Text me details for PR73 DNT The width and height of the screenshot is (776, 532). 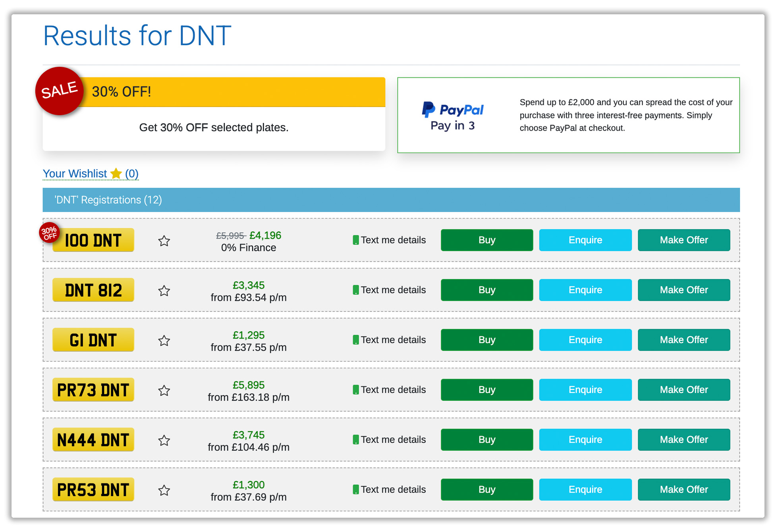[389, 390]
